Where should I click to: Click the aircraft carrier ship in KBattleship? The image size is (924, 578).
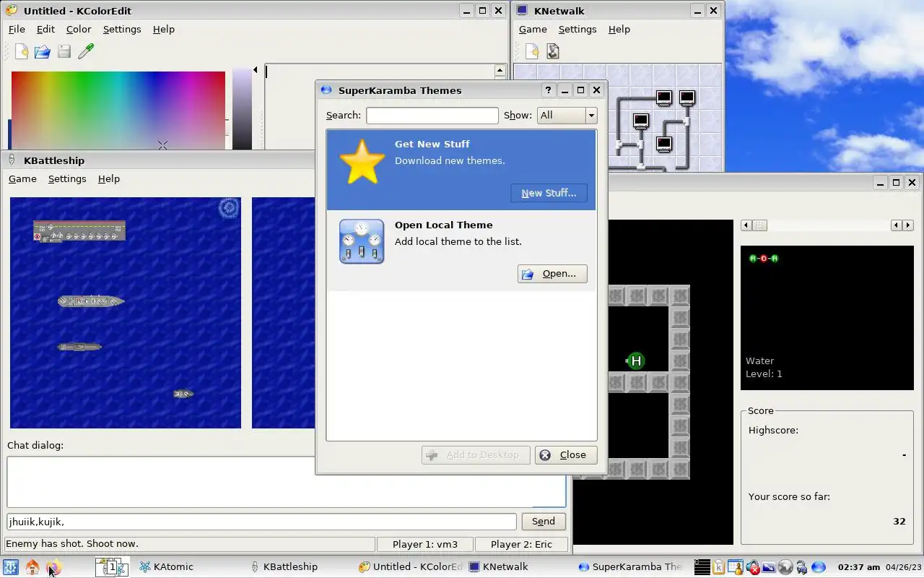pos(79,231)
